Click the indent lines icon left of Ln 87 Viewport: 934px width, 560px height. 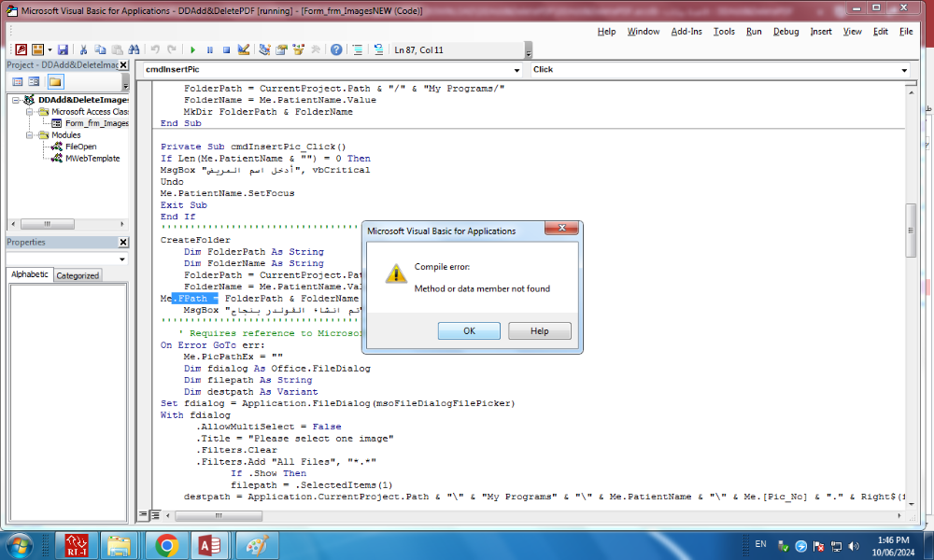click(358, 50)
